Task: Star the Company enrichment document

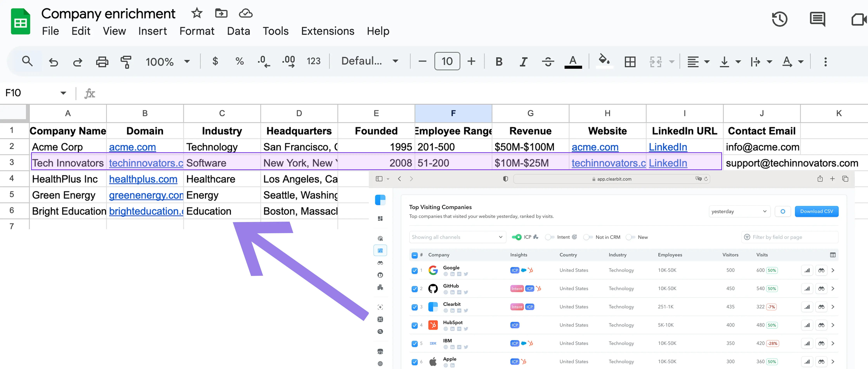Action: [196, 13]
